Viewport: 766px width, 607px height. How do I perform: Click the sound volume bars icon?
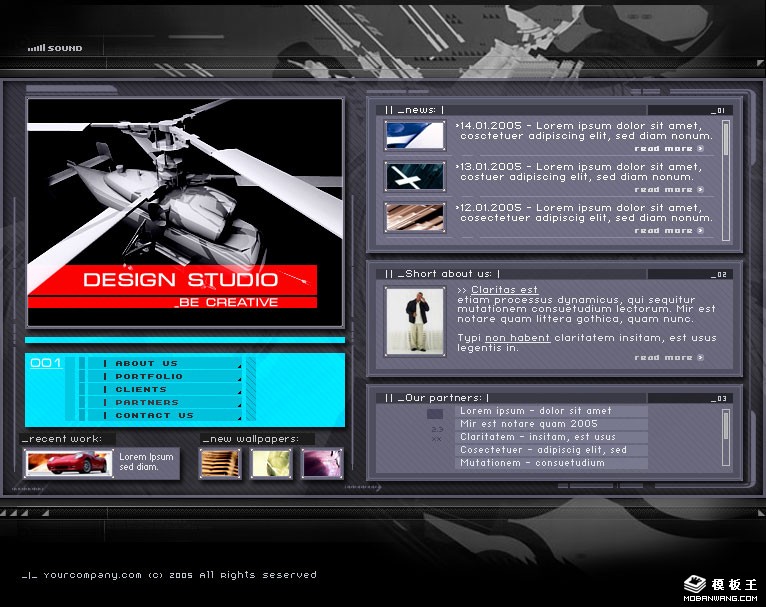click(x=36, y=48)
